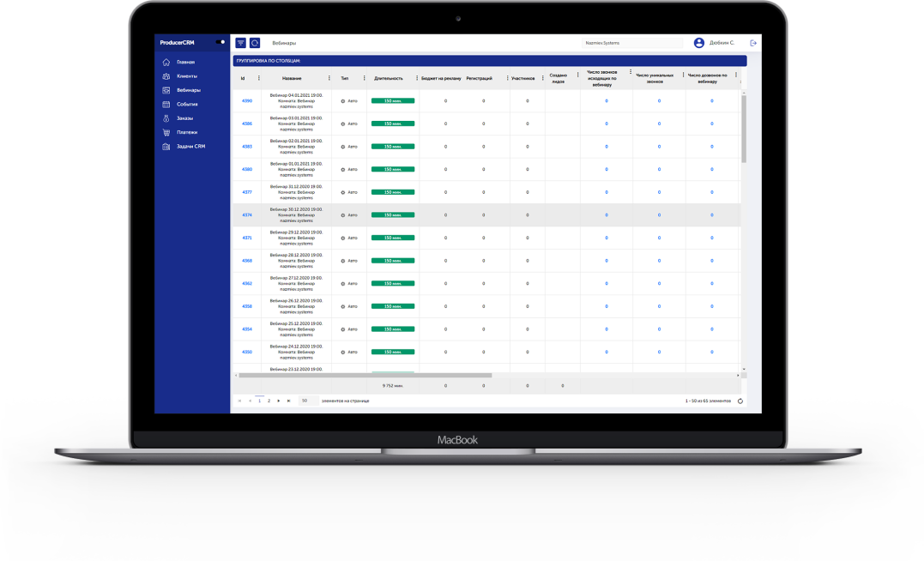Open the Клиенты icon in sidebar
Image resolution: width=924 pixels, height=561 pixels.
point(166,76)
